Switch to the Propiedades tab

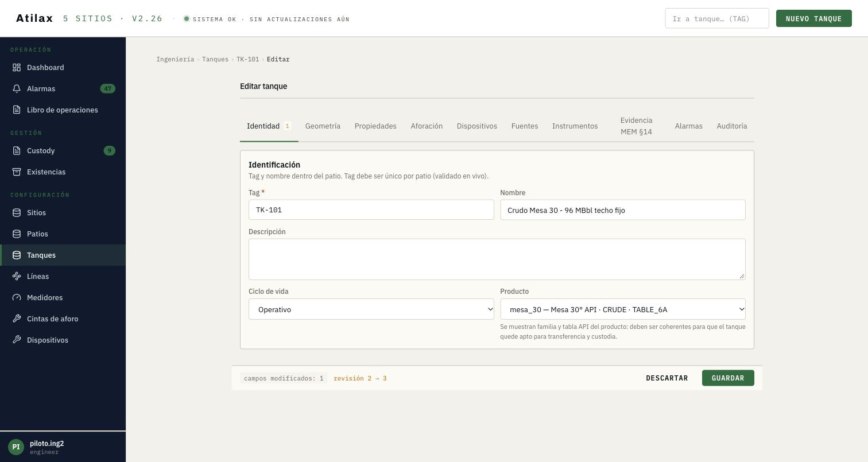tap(375, 126)
